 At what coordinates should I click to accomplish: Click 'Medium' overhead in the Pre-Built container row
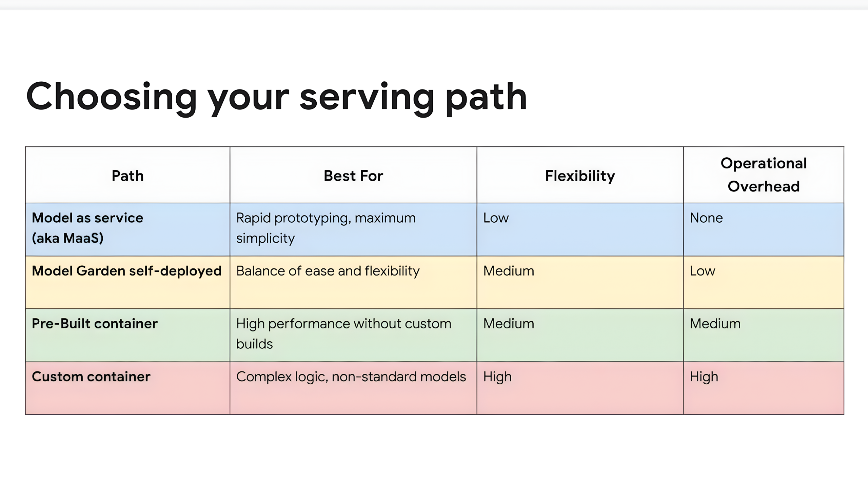coord(715,324)
